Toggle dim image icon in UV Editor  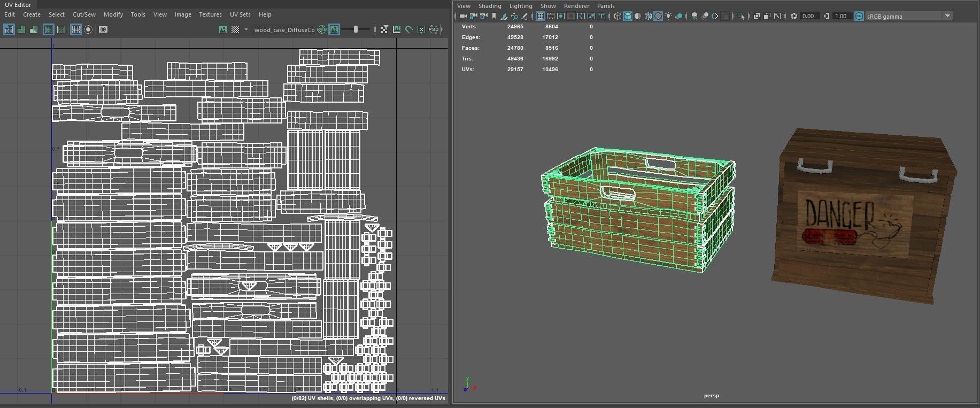click(x=334, y=29)
